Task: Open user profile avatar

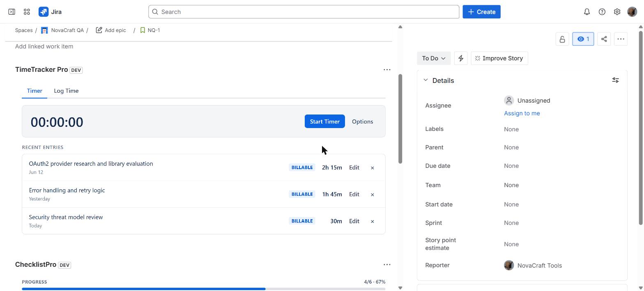Action: [632, 12]
